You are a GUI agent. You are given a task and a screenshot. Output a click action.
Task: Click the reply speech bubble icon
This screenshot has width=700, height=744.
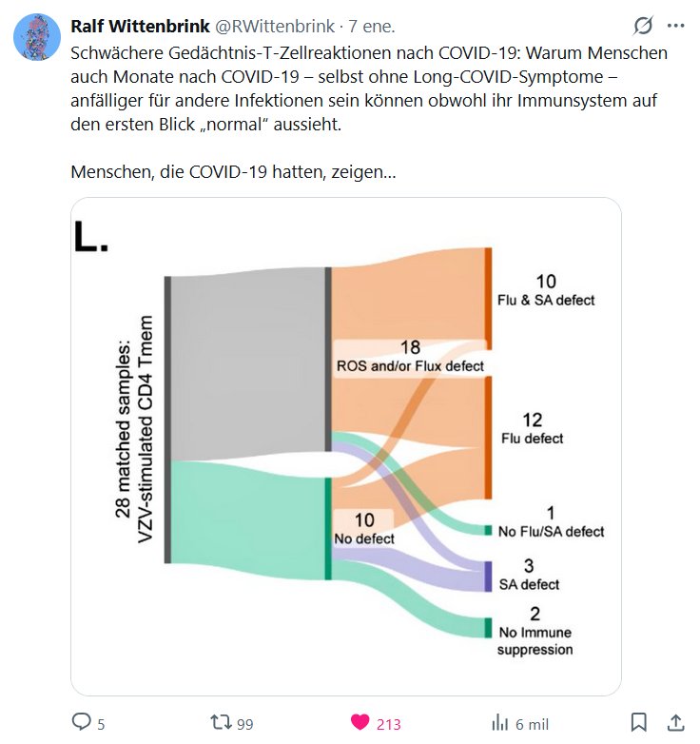(x=83, y=723)
